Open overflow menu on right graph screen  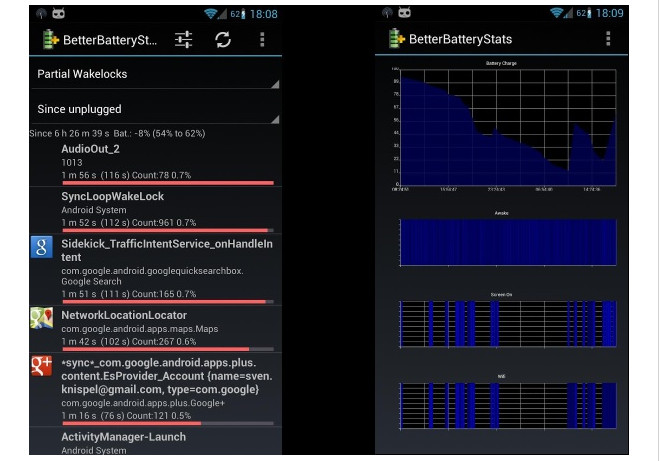pos(607,39)
